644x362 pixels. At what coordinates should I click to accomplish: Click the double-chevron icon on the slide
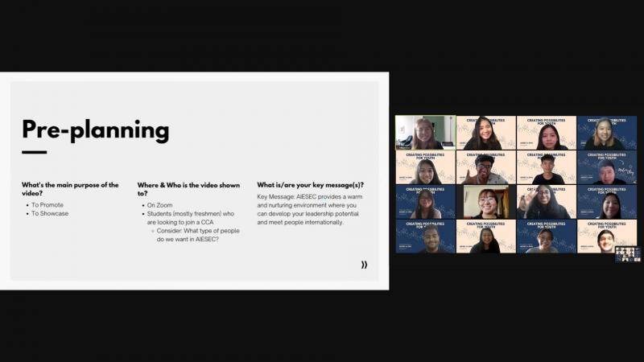pos(364,265)
